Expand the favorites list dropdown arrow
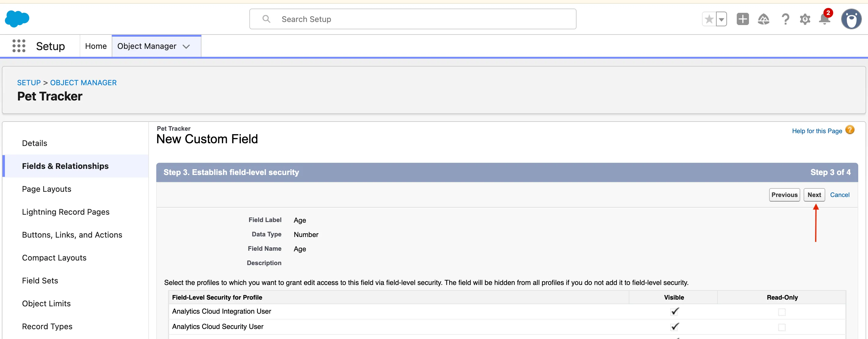The height and width of the screenshot is (339, 868). click(x=722, y=19)
